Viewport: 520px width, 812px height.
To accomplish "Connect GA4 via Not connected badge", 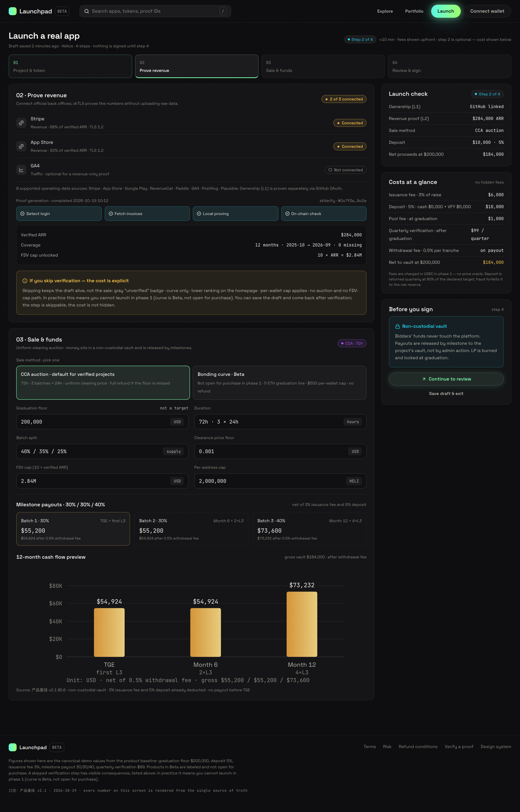I will pos(345,170).
